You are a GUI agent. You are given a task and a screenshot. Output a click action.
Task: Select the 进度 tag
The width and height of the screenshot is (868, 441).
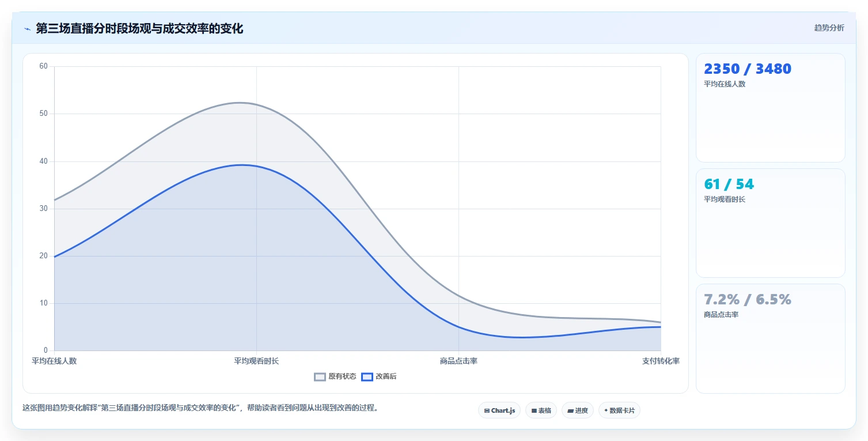[577, 410]
